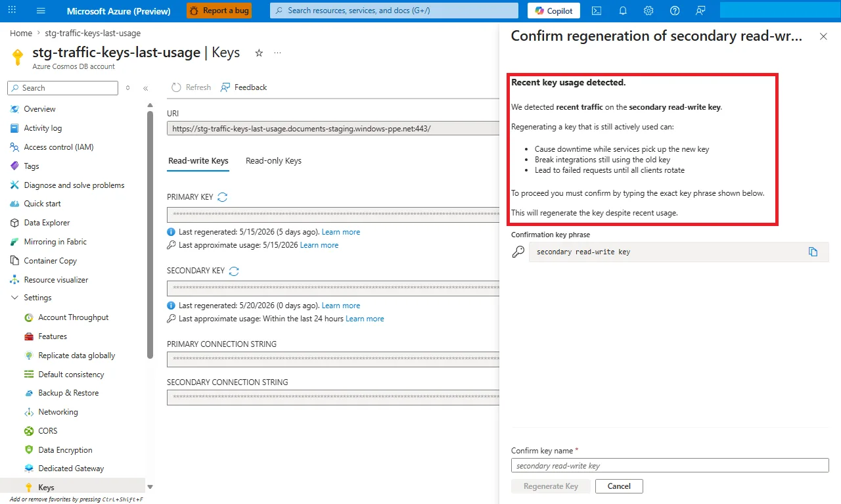Open Learn more beside primary key last regenerated
841x504 pixels.
tap(341, 232)
